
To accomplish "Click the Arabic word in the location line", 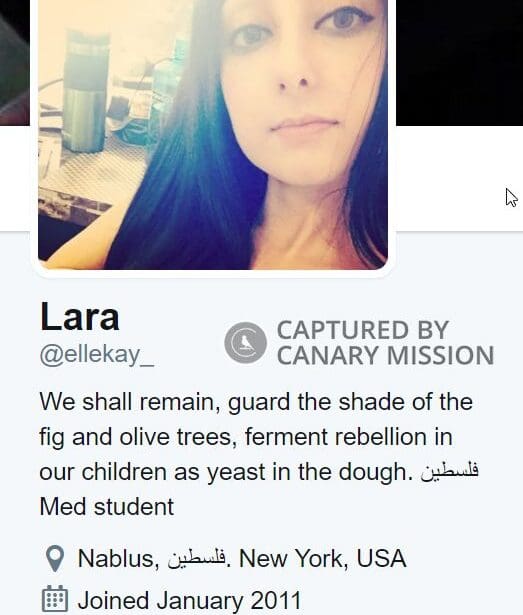I will pos(197,558).
